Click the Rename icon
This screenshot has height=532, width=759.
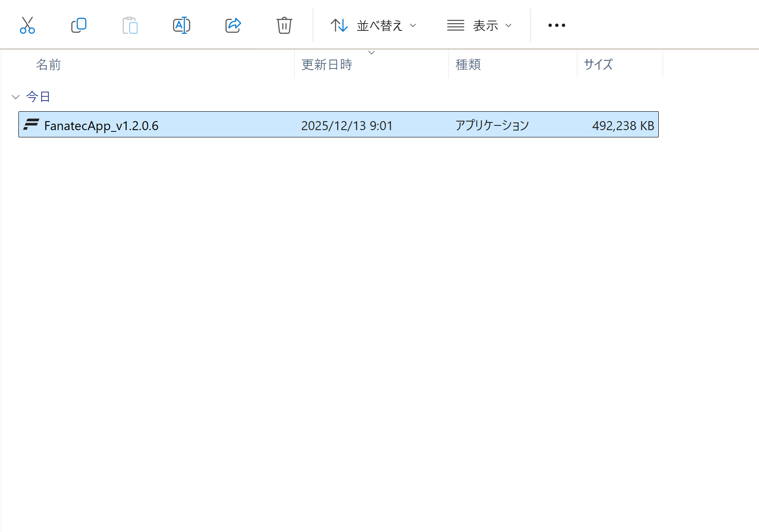[181, 25]
